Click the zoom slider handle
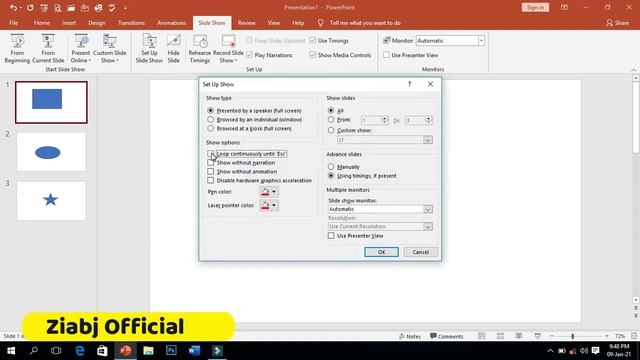This screenshot has width=640, height=360. [x=572, y=336]
